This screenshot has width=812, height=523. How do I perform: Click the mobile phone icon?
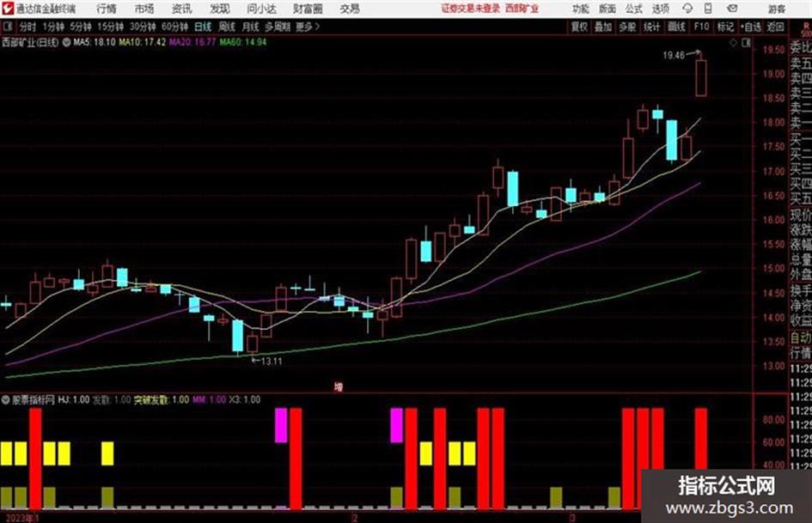coord(708,9)
